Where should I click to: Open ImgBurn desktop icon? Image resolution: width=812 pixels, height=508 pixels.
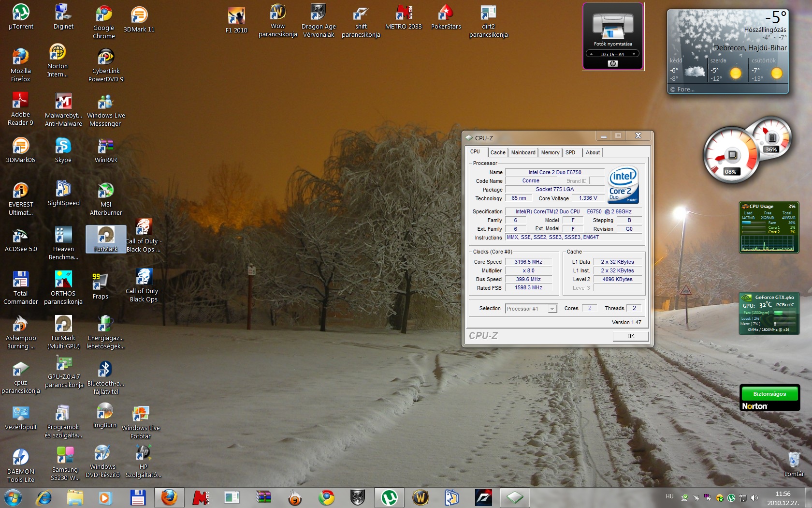click(x=104, y=415)
